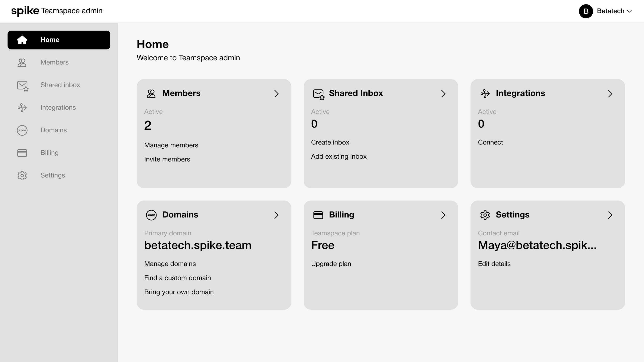Open Members card via its chevron arrow
The image size is (644, 362).
coord(276,94)
